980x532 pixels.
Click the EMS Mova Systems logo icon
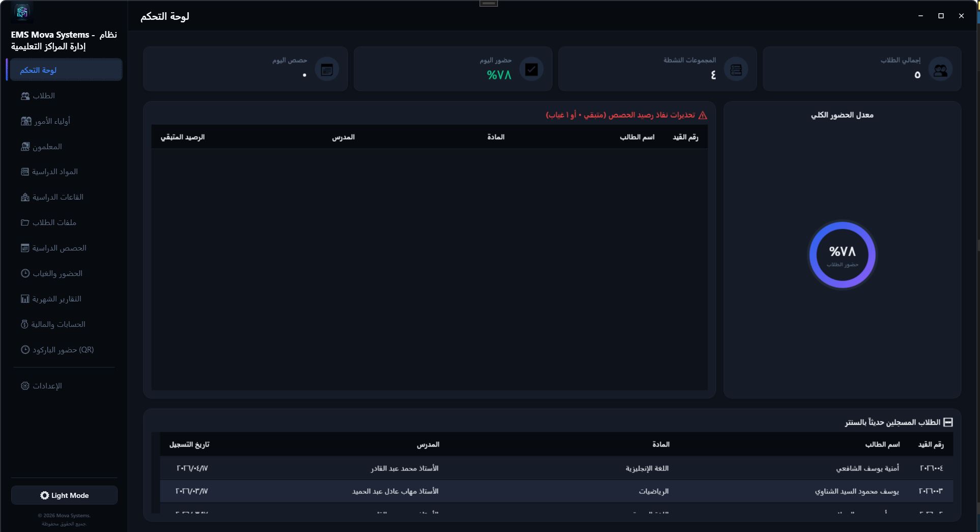pyautogui.click(x=22, y=12)
